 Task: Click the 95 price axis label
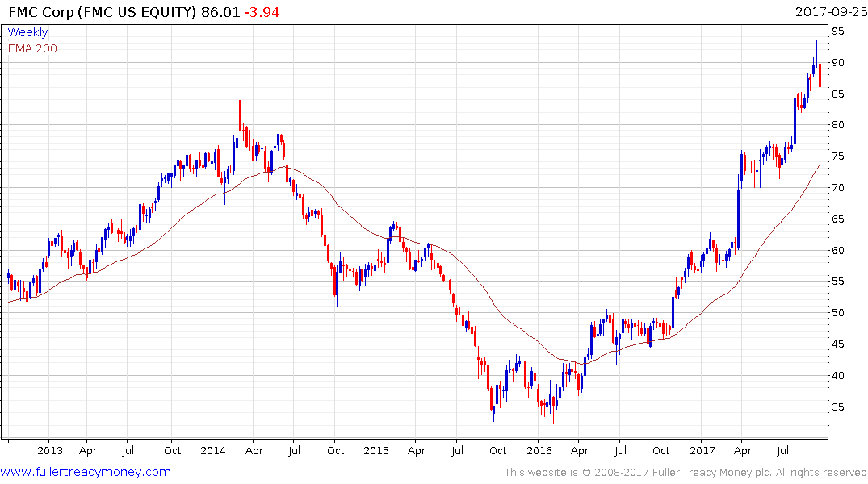coord(838,31)
